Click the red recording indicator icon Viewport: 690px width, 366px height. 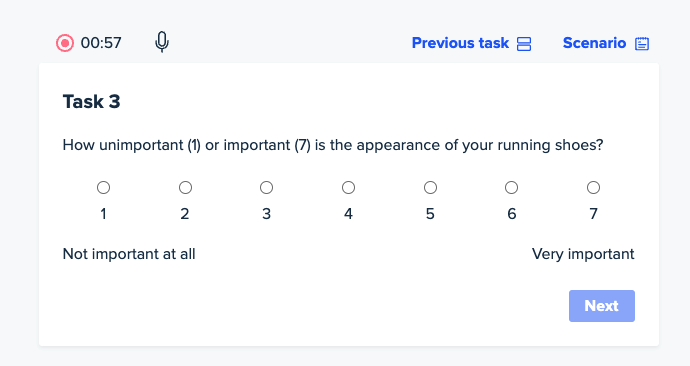pyautogui.click(x=65, y=43)
